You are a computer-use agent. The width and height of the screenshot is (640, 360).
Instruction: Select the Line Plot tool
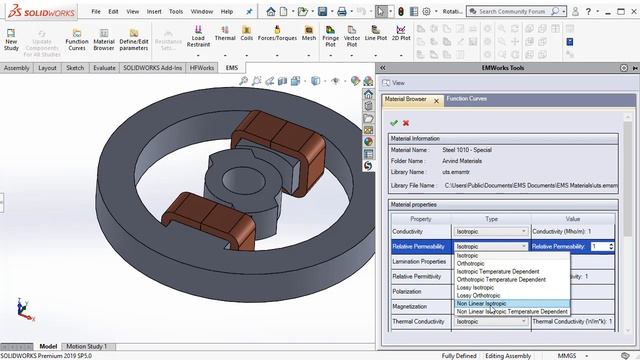pos(376,33)
